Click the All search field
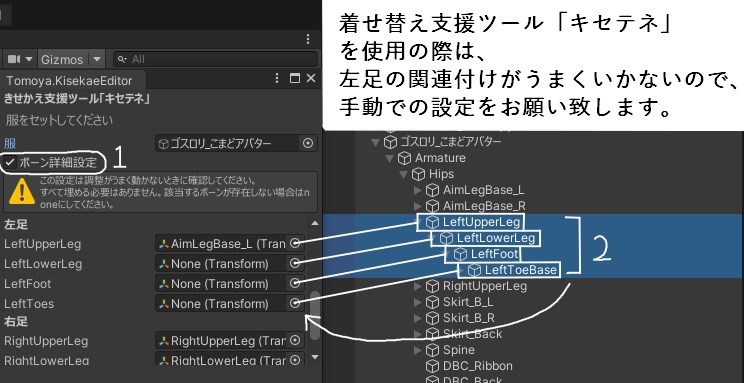744x383 pixels. tap(215, 59)
